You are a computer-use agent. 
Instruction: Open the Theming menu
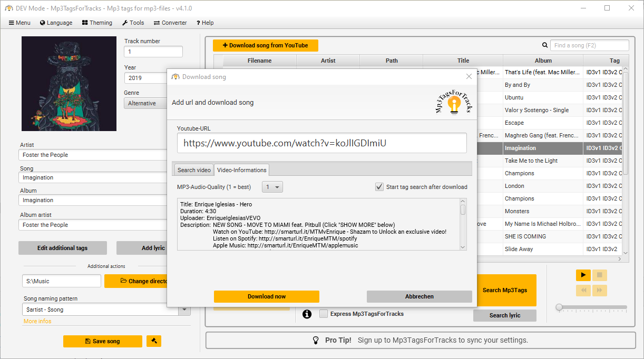pyautogui.click(x=97, y=23)
